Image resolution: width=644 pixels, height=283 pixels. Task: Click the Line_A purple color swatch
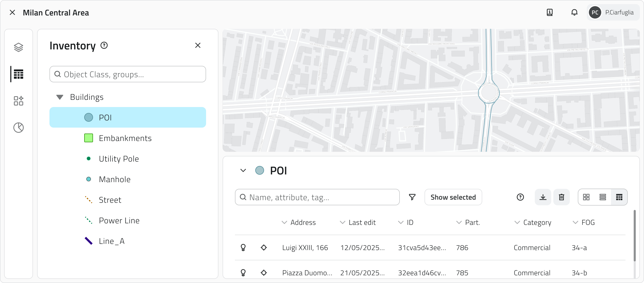(x=89, y=241)
